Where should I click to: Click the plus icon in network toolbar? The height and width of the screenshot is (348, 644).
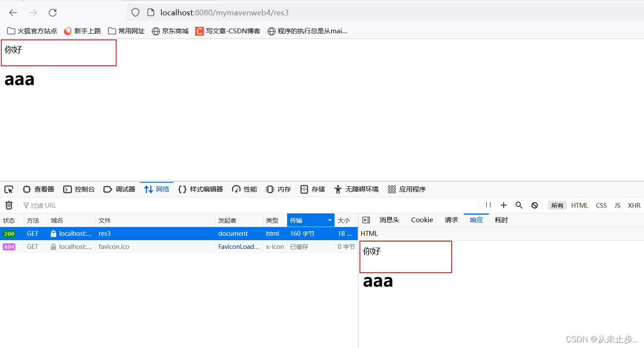pyautogui.click(x=504, y=205)
